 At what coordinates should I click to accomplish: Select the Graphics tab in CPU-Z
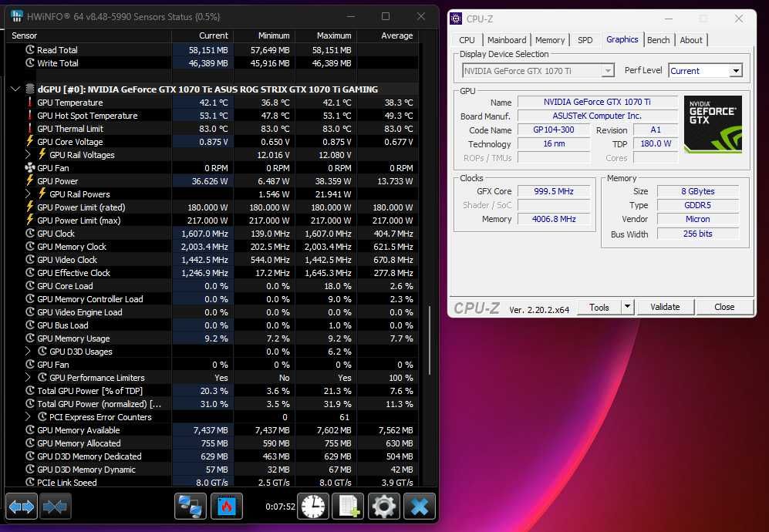[x=622, y=39]
